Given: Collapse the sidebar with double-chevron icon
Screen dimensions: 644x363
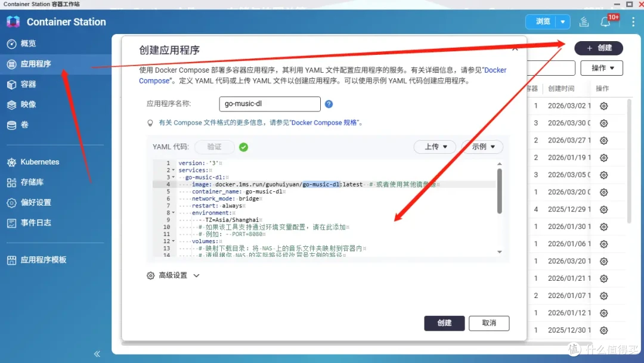Looking at the screenshot, I should tap(97, 354).
